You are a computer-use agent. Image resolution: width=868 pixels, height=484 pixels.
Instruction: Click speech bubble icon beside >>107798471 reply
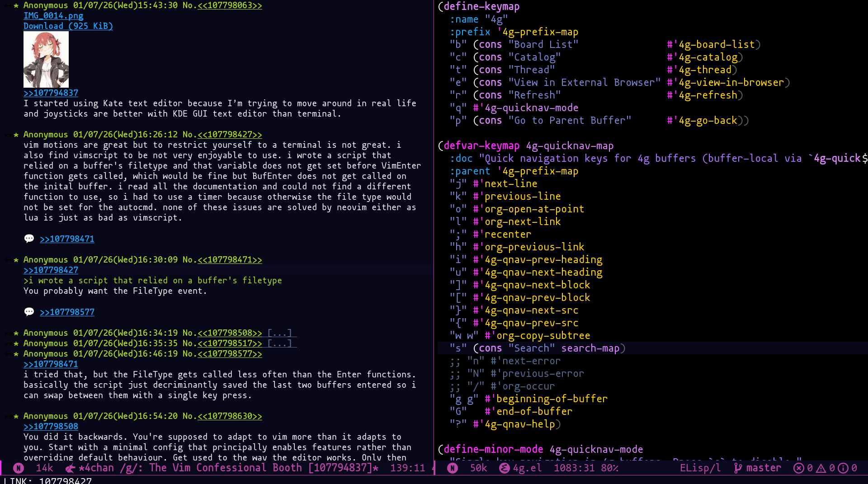pos(29,239)
